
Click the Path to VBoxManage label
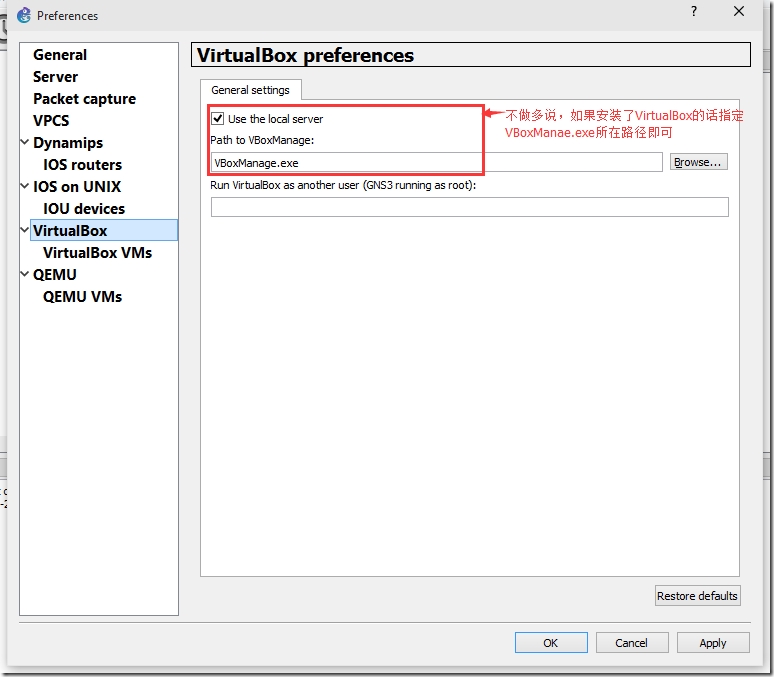pos(262,140)
